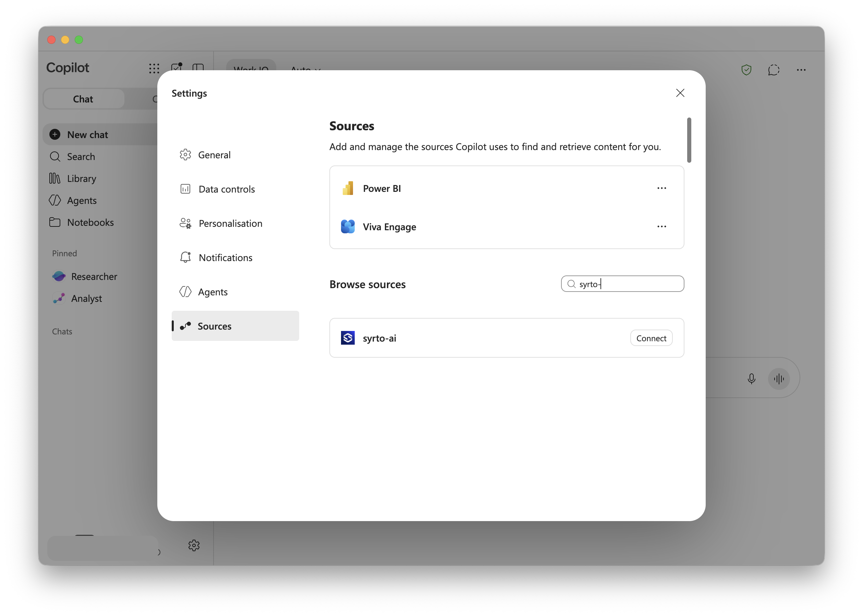Click the Copilot title in sidebar
The width and height of the screenshot is (863, 616).
click(x=68, y=67)
